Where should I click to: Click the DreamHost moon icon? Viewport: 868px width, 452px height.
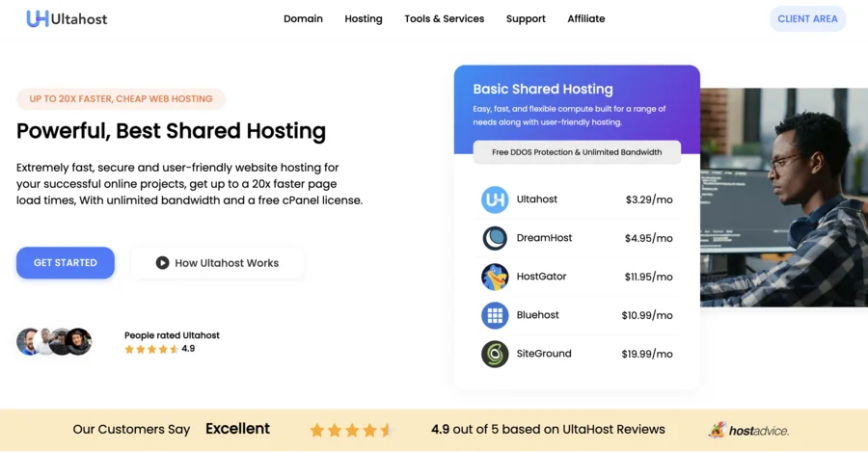point(495,238)
